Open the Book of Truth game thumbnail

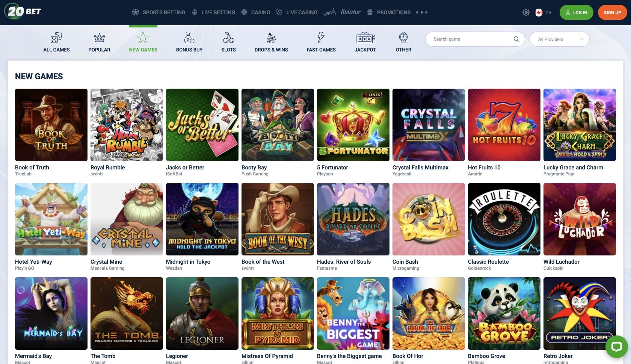point(51,125)
